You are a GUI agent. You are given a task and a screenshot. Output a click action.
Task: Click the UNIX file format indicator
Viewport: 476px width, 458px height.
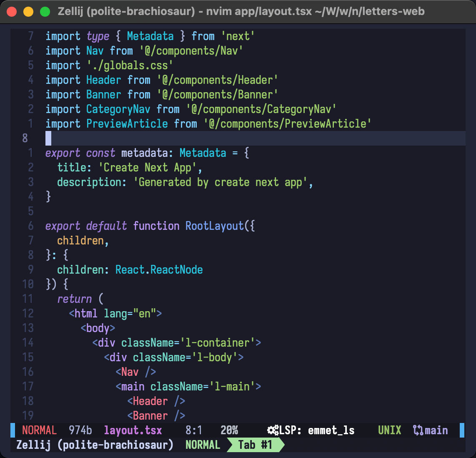tap(389, 430)
